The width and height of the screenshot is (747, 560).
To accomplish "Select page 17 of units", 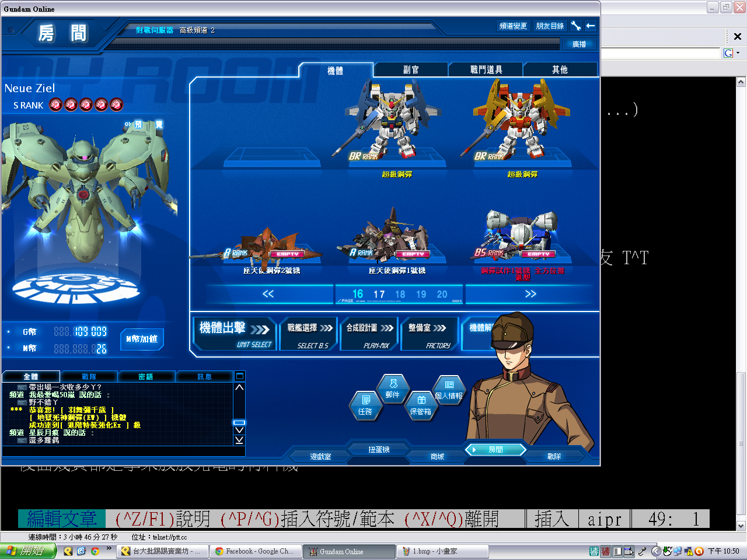I will coord(379,295).
